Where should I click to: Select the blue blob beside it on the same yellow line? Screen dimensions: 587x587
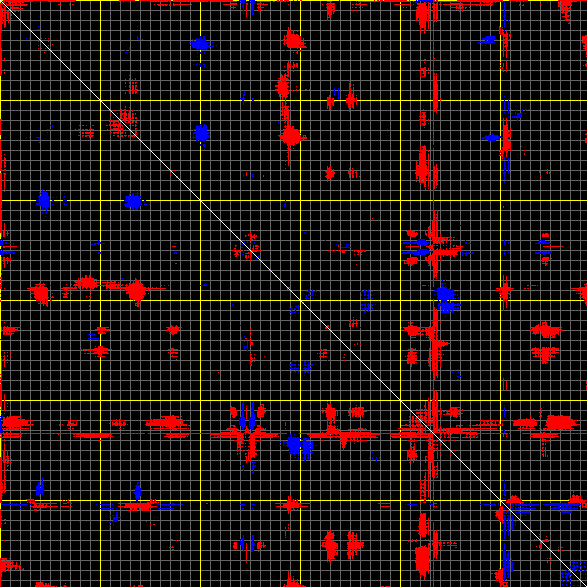pos(133,201)
